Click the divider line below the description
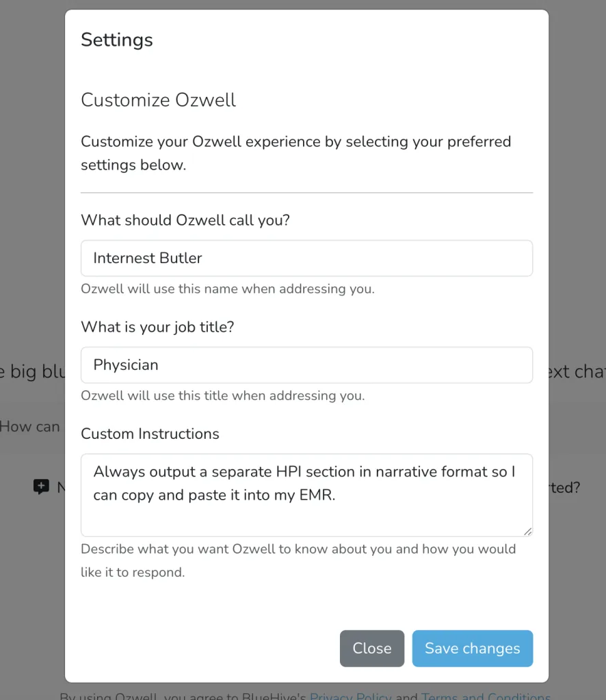606x700 pixels. (306, 192)
